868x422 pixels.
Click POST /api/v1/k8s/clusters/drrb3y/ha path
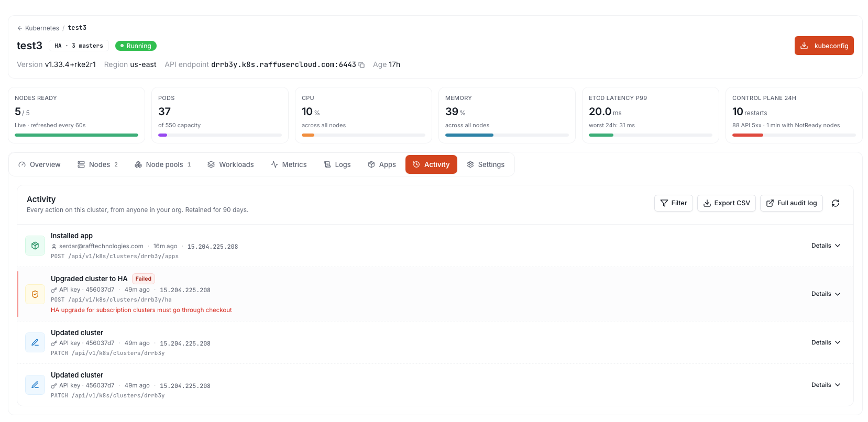click(111, 300)
